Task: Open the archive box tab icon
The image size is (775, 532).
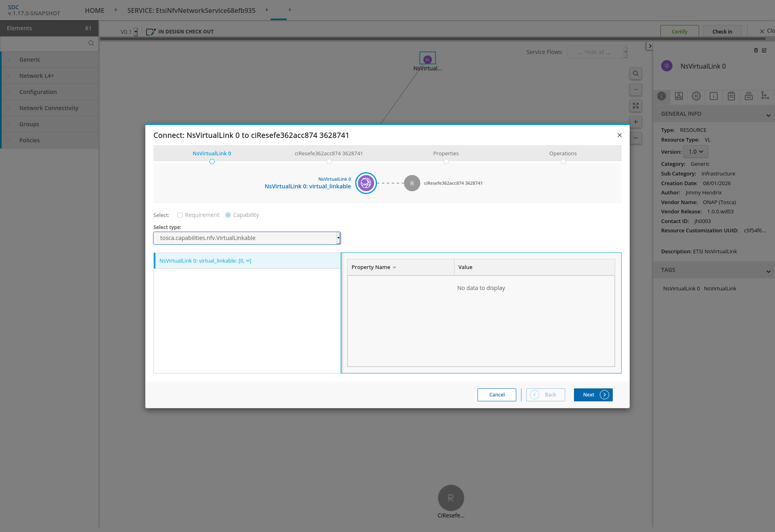Action: pos(749,96)
